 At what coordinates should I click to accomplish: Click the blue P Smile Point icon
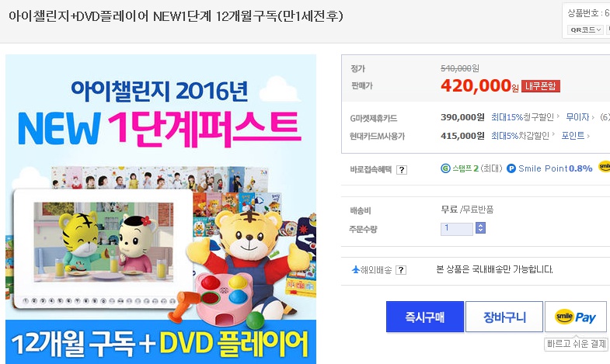511,168
